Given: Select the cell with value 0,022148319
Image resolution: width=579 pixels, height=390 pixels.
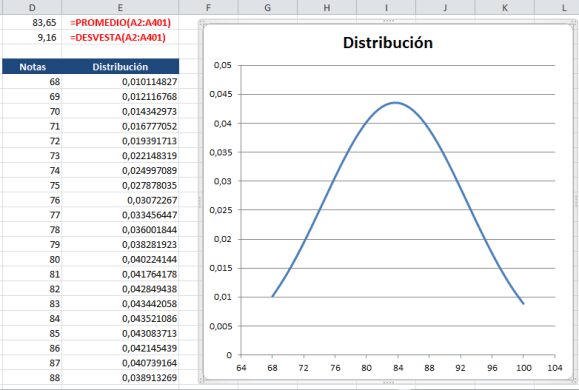Looking at the screenshot, I should point(120,155).
